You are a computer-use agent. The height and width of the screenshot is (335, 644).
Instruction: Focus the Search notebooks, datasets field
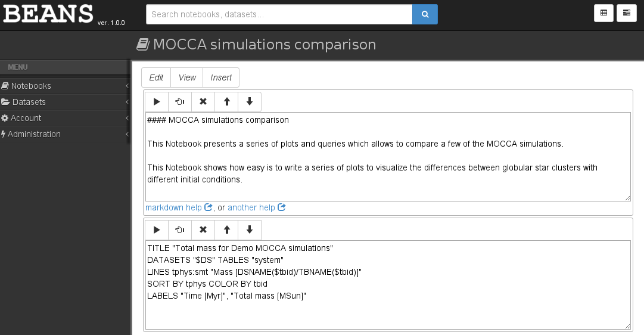pos(279,14)
